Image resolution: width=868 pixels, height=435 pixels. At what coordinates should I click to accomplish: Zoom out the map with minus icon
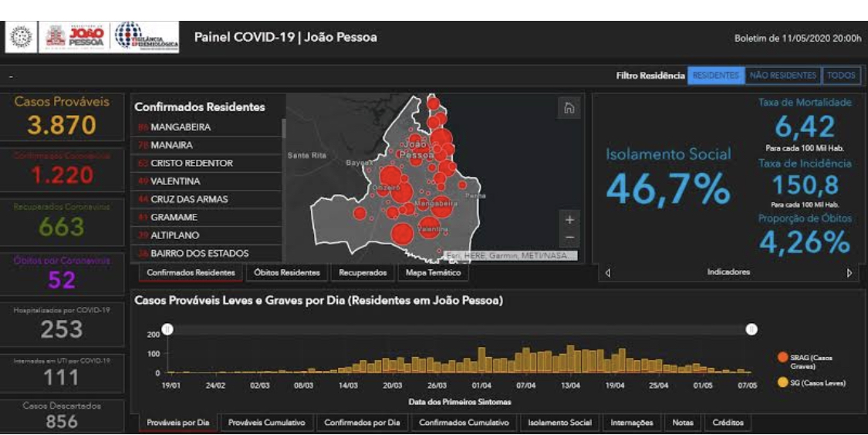point(569,238)
